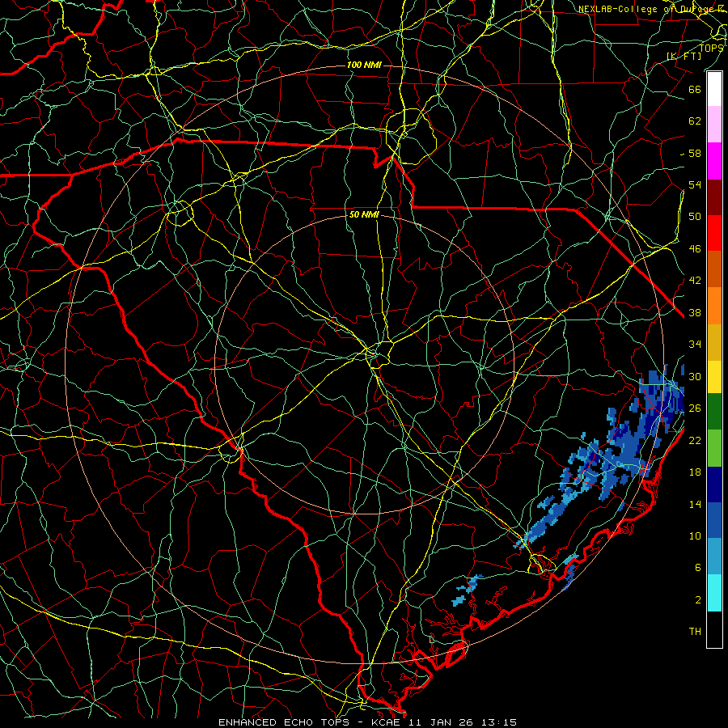Click the dark red 50-54 kft swatch

[x=714, y=197]
